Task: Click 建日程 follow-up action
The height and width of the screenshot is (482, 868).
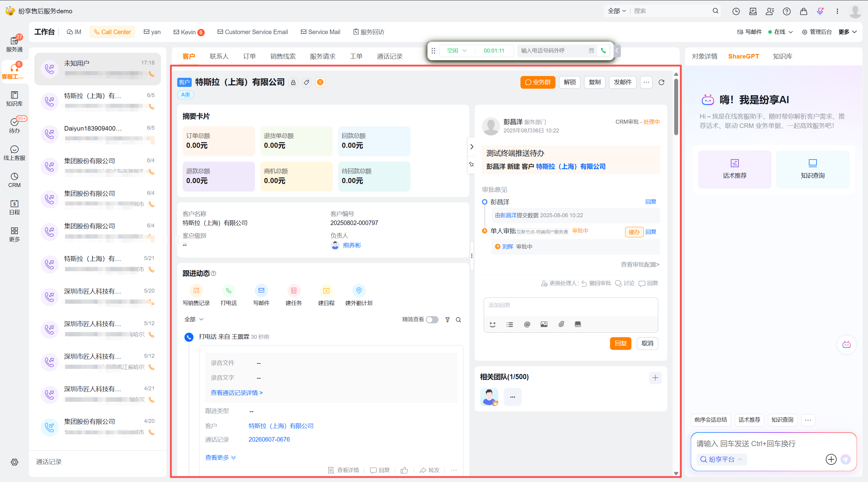Action: click(x=326, y=295)
